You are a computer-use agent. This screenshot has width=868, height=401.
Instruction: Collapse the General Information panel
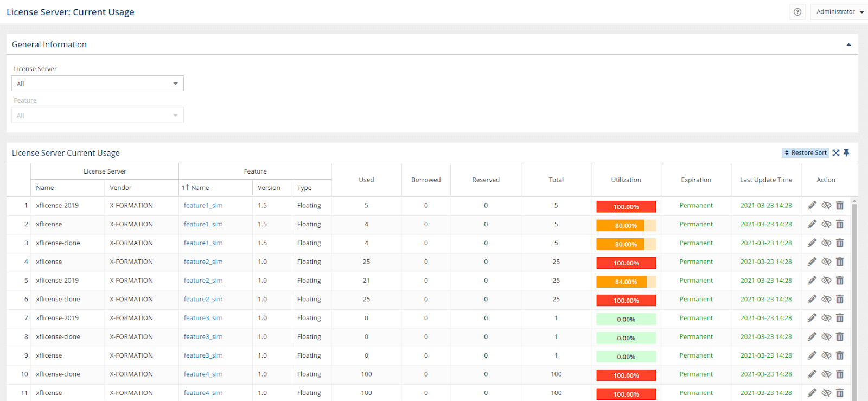tap(848, 45)
